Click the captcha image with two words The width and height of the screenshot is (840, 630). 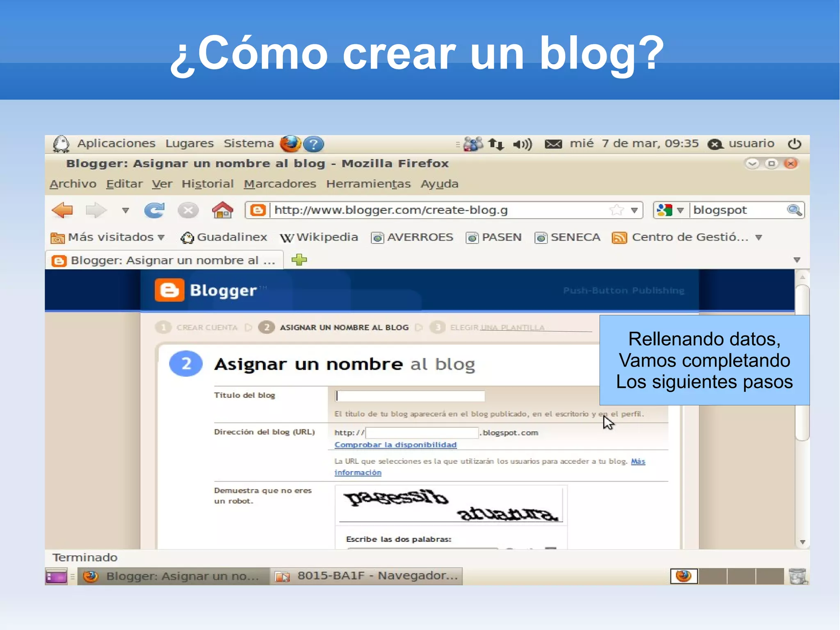(451, 505)
